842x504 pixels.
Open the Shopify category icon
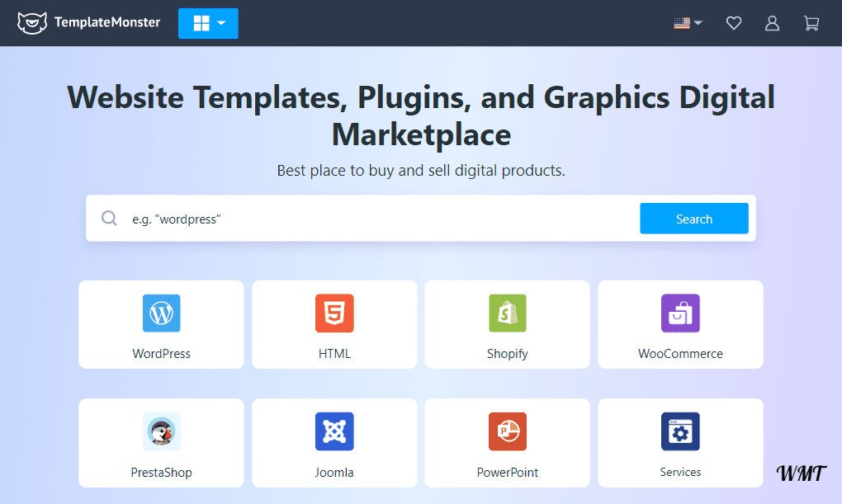click(508, 313)
